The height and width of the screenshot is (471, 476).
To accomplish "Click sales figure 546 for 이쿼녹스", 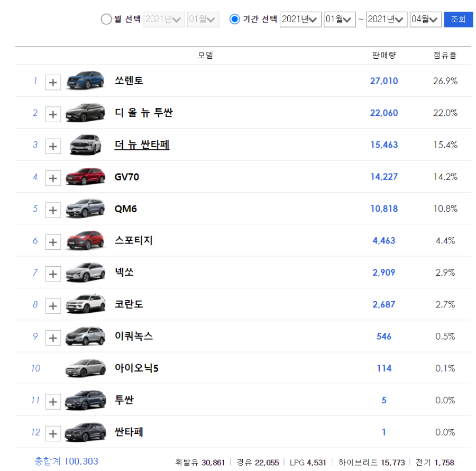I will click(x=384, y=337).
